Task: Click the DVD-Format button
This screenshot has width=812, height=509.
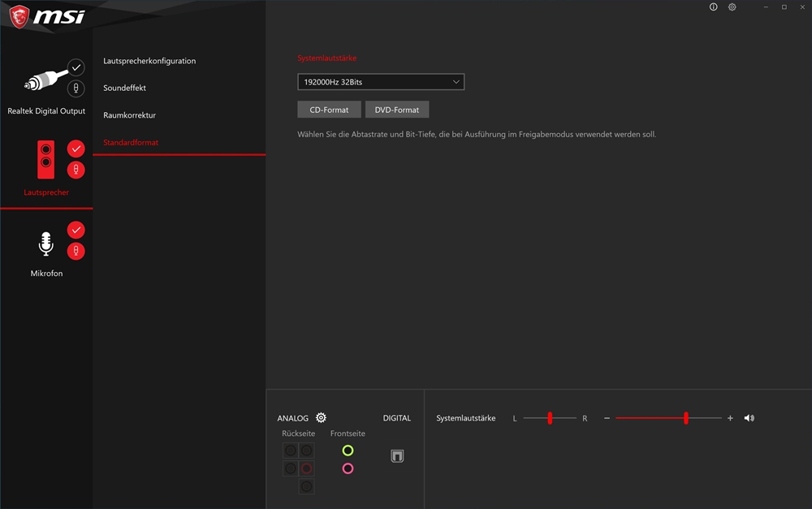Action: [397, 110]
